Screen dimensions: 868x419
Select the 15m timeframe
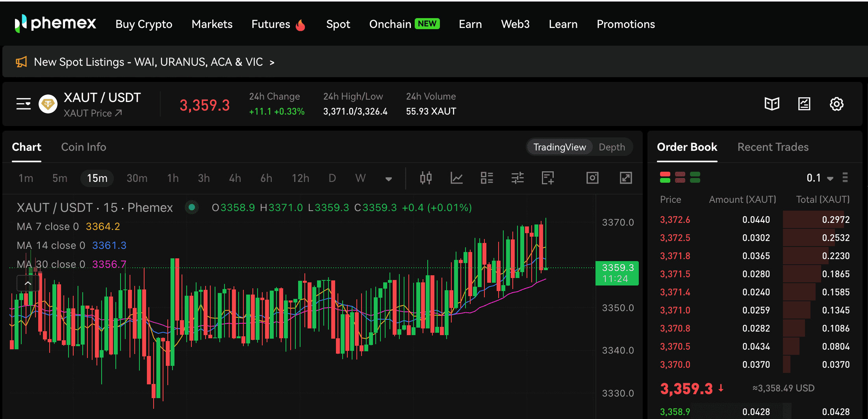tap(97, 178)
